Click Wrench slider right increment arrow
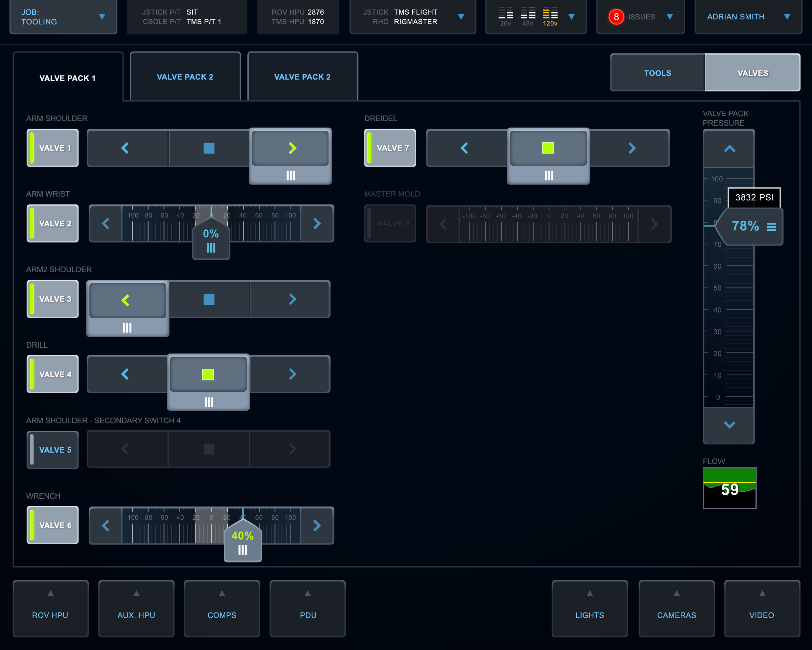Viewport: 812px width, 650px height. coord(317,526)
